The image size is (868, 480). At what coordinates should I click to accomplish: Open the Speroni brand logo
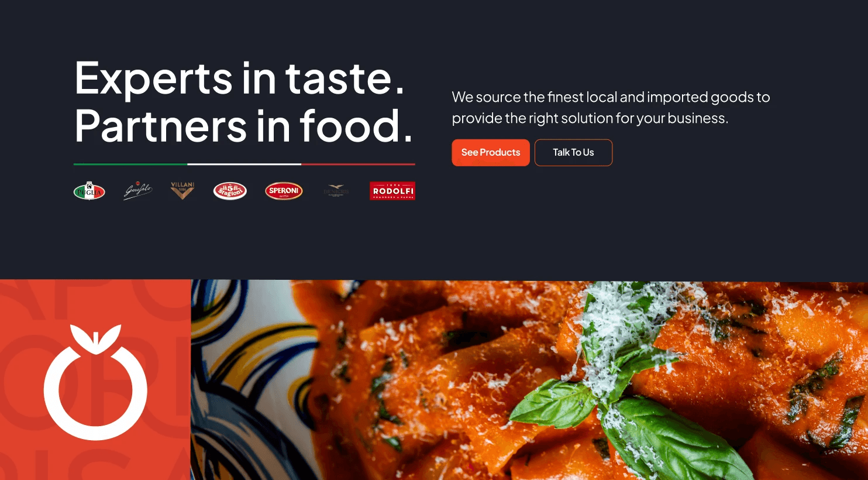[x=284, y=191]
